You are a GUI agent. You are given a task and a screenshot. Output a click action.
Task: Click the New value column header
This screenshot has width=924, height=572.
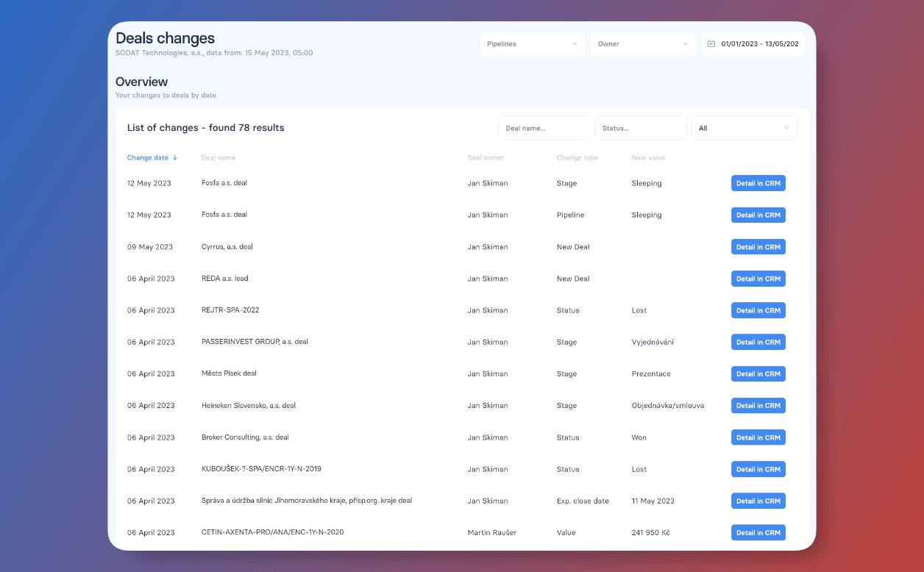pos(648,157)
